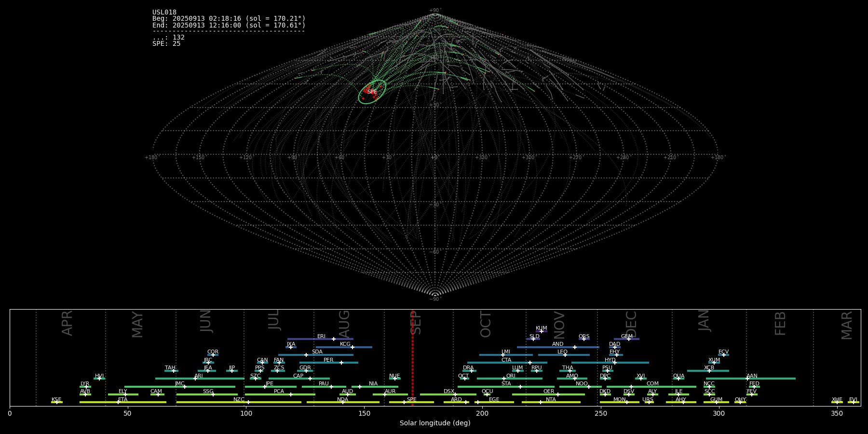Image resolution: width=868 pixels, height=434 pixels.
Task: Select the LYR shower label
Action: click(85, 384)
